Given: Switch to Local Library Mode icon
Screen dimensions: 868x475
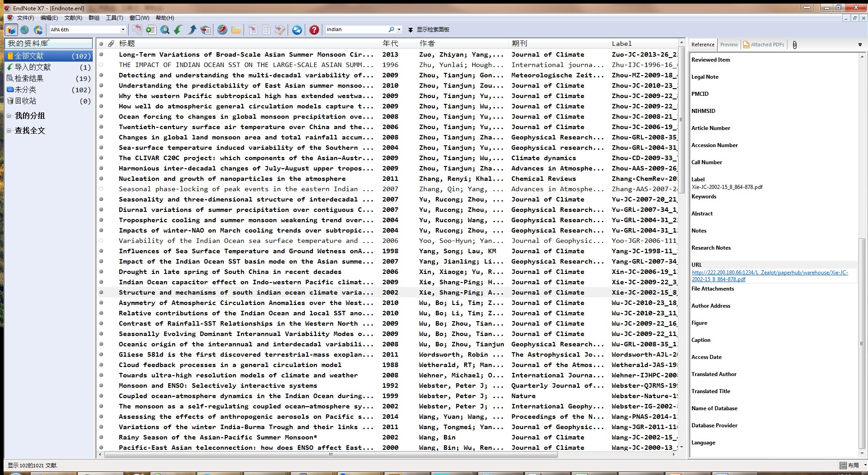Looking at the screenshot, I should 11,30.
